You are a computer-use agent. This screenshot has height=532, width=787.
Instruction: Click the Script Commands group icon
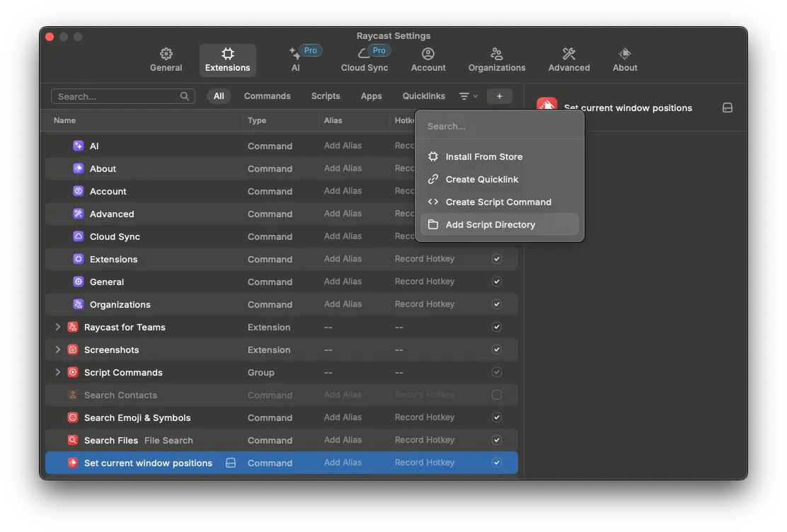point(73,372)
